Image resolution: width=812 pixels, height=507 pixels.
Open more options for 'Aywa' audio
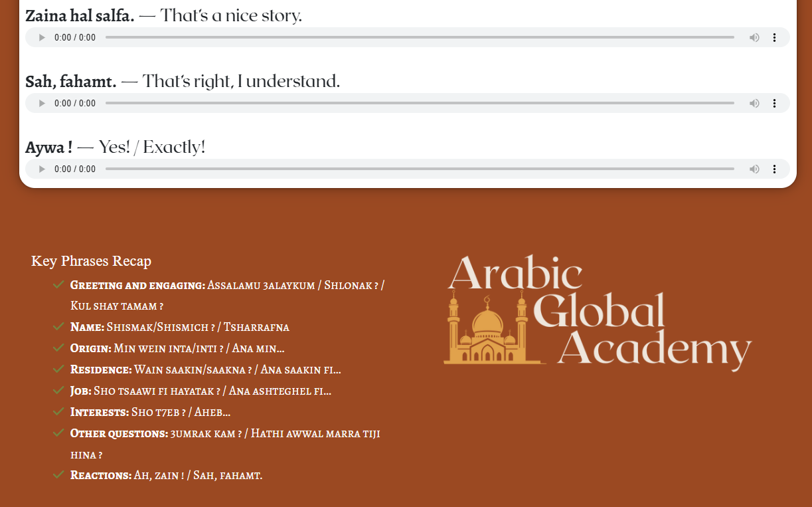774,169
